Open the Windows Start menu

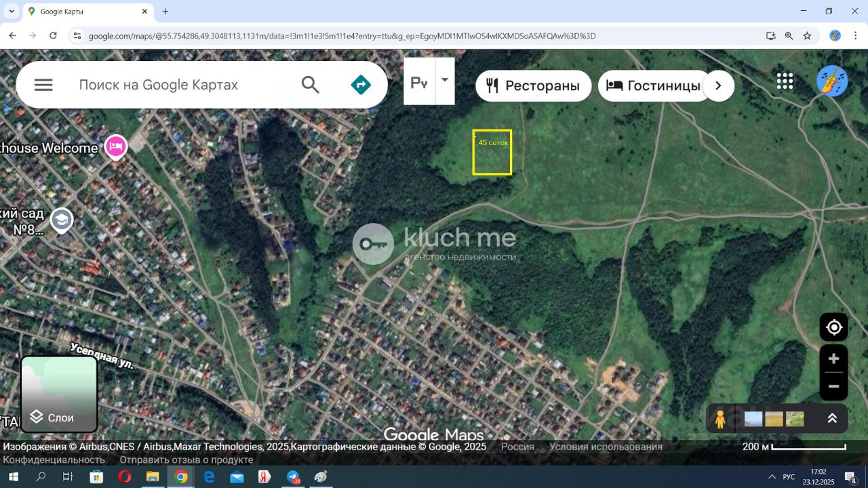coord(12,477)
